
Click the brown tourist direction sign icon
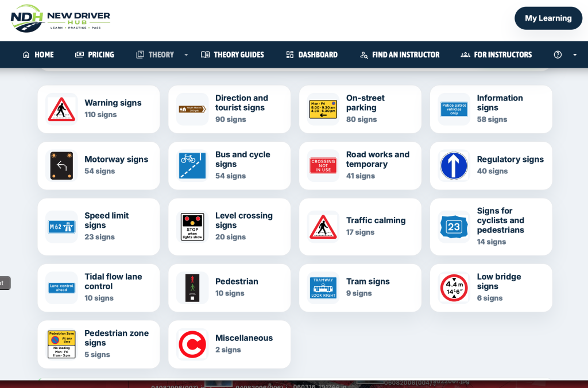pos(192,109)
